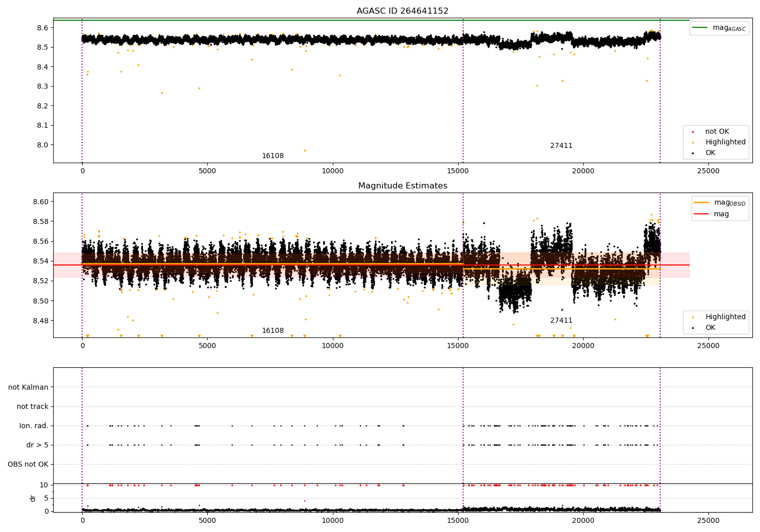Select the mag AGASC legend label

729,28
